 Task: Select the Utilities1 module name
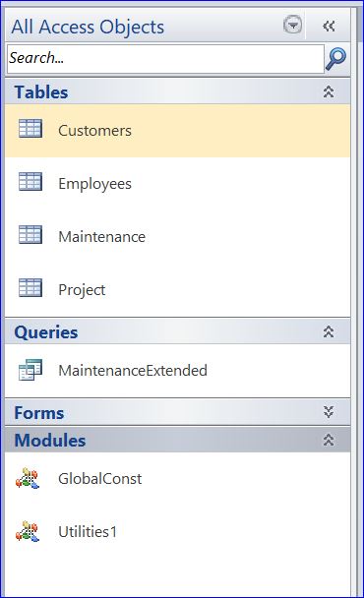88,532
